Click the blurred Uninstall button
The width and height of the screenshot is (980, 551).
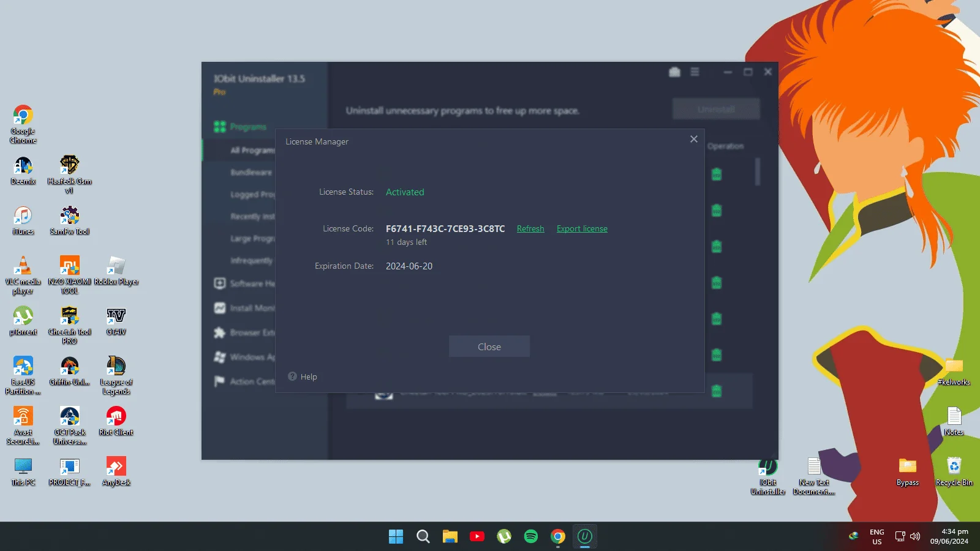(716, 109)
